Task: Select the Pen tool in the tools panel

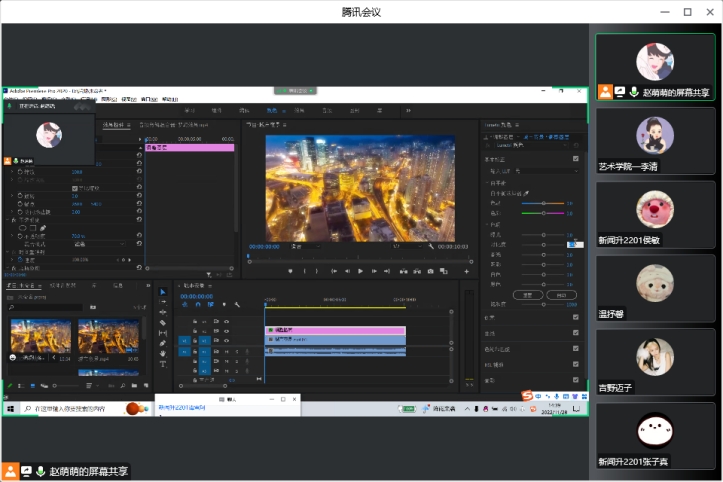Action: pos(163,343)
